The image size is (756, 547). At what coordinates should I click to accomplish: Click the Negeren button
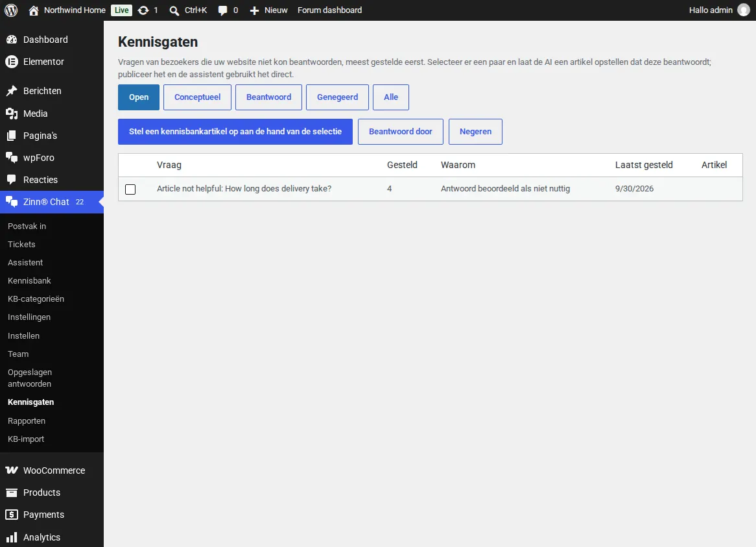pos(475,132)
